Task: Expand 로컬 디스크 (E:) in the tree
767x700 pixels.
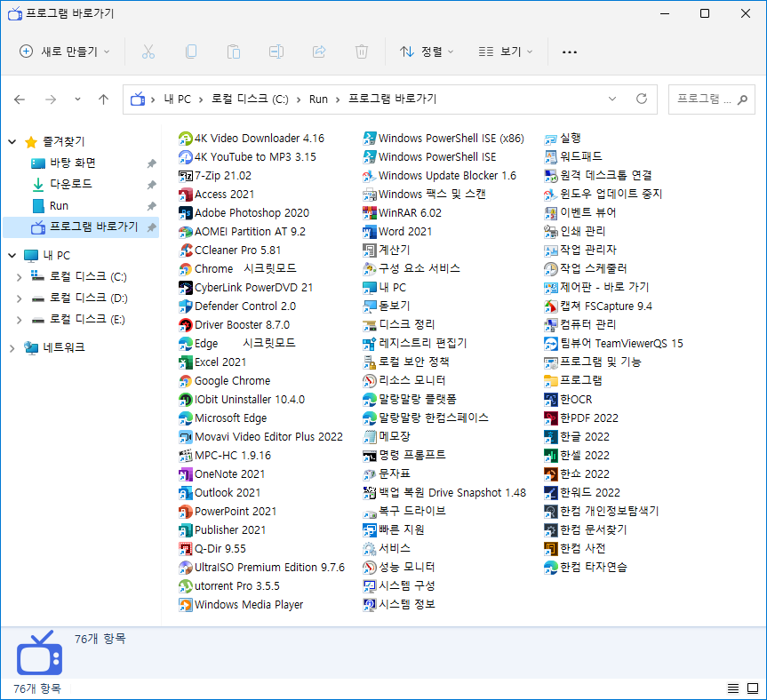Action: click(x=19, y=320)
